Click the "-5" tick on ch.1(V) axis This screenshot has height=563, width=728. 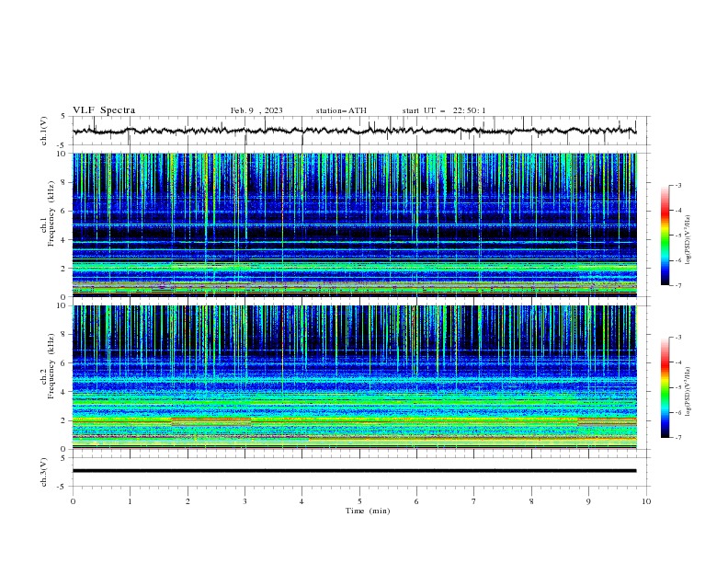(63, 145)
